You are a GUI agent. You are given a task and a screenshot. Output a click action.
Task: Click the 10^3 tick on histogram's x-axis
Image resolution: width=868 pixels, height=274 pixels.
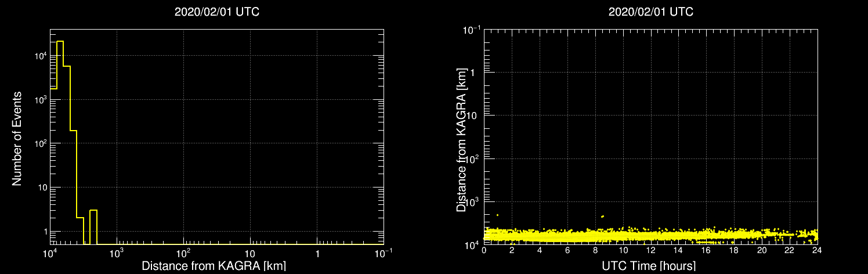tap(117, 254)
